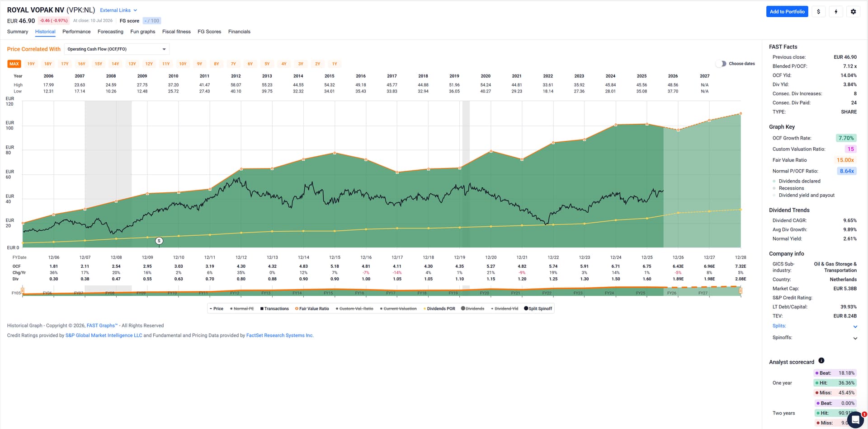
Task: Click the Split Spinoff S marker on chart
Action: click(x=159, y=241)
